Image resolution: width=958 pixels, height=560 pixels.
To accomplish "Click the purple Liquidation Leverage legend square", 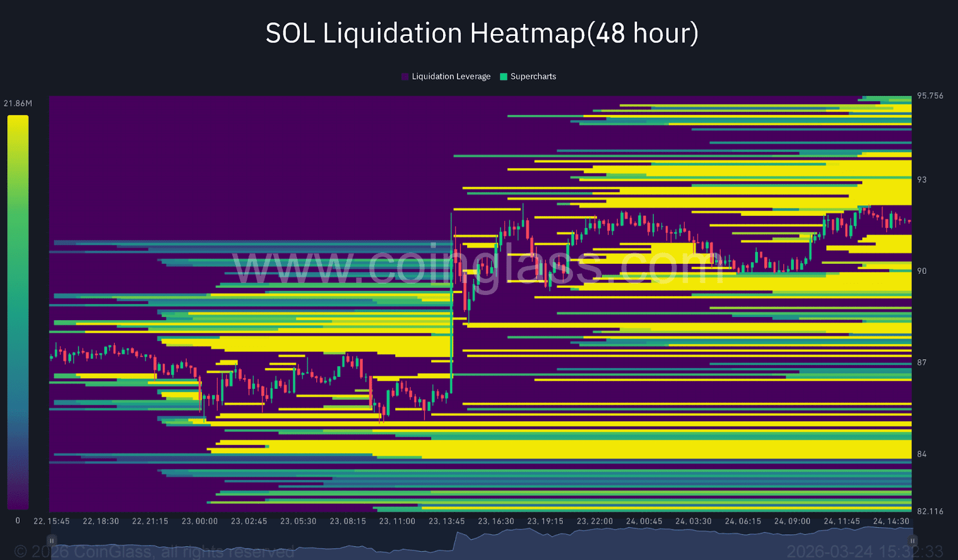I will pyautogui.click(x=405, y=77).
